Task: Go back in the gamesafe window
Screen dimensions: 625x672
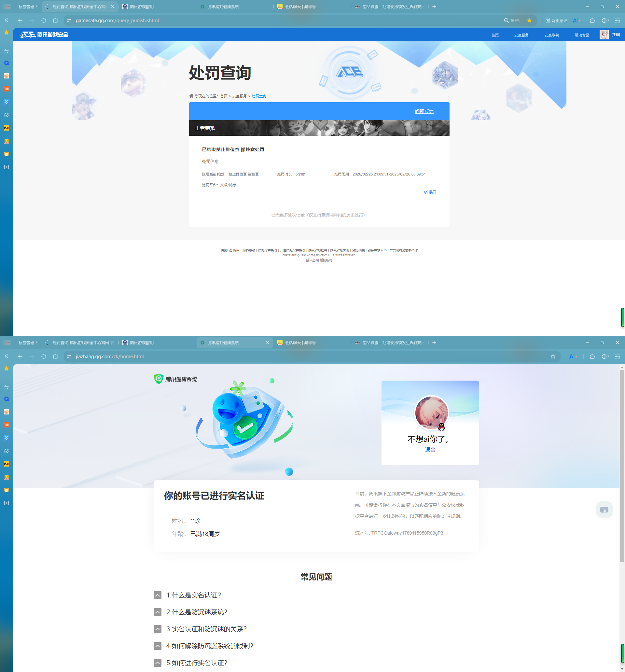Action: tap(20, 21)
